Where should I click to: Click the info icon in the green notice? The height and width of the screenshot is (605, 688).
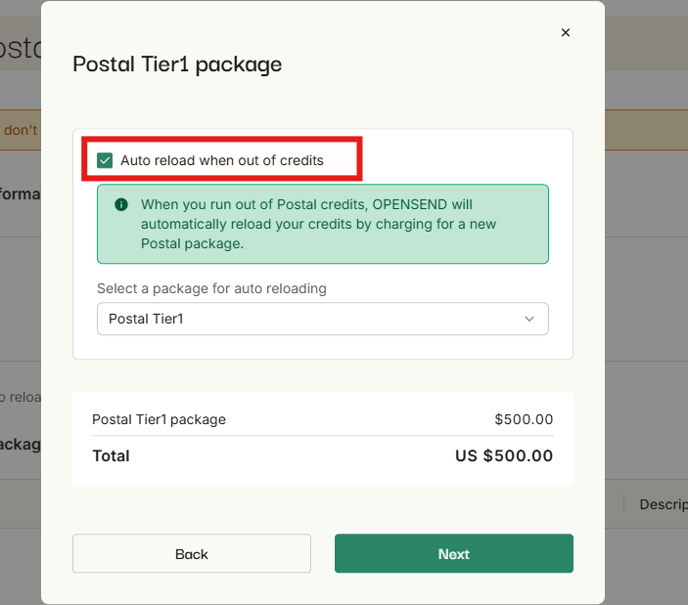click(x=121, y=205)
